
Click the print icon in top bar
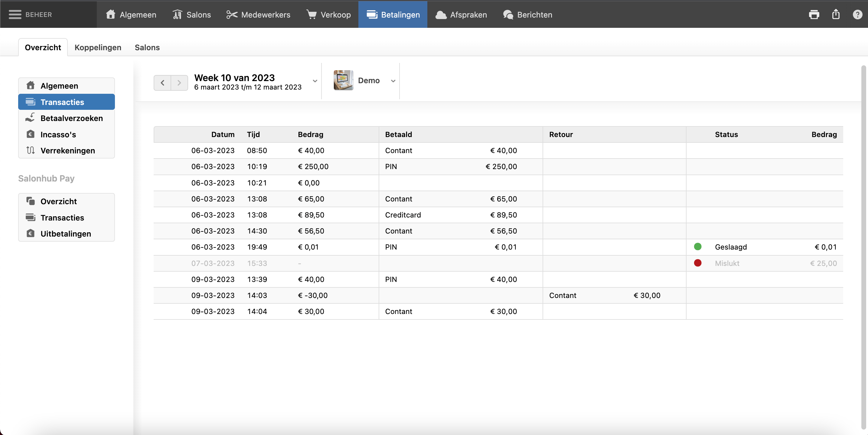[814, 15]
